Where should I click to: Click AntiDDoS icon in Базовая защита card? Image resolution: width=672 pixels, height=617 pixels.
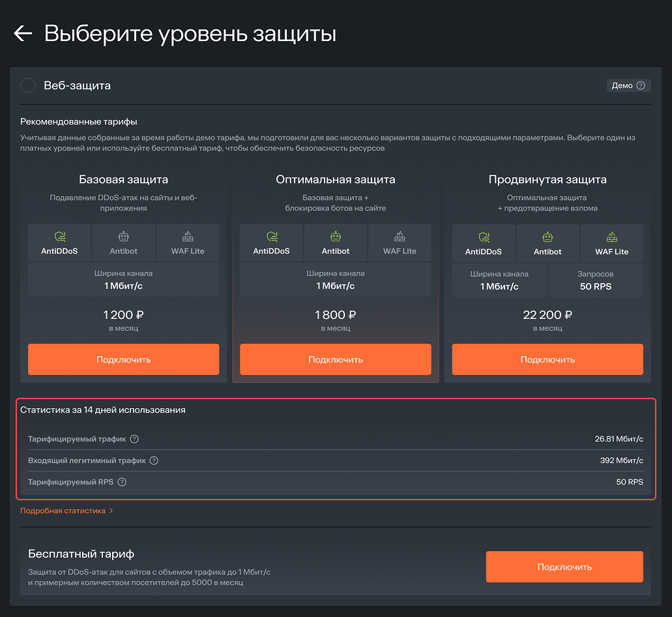tap(59, 237)
